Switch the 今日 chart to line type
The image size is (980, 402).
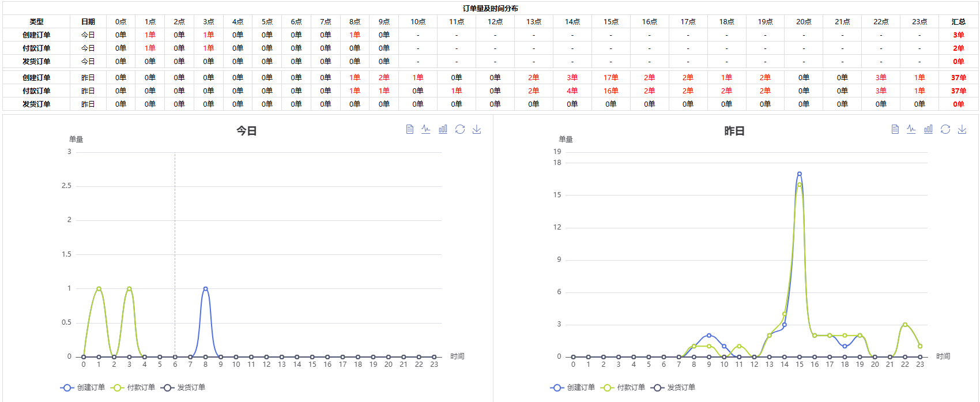tap(426, 129)
